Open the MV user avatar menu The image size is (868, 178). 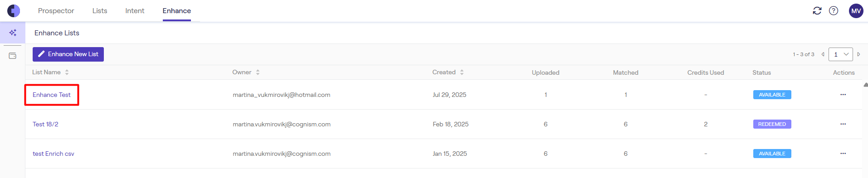[856, 11]
